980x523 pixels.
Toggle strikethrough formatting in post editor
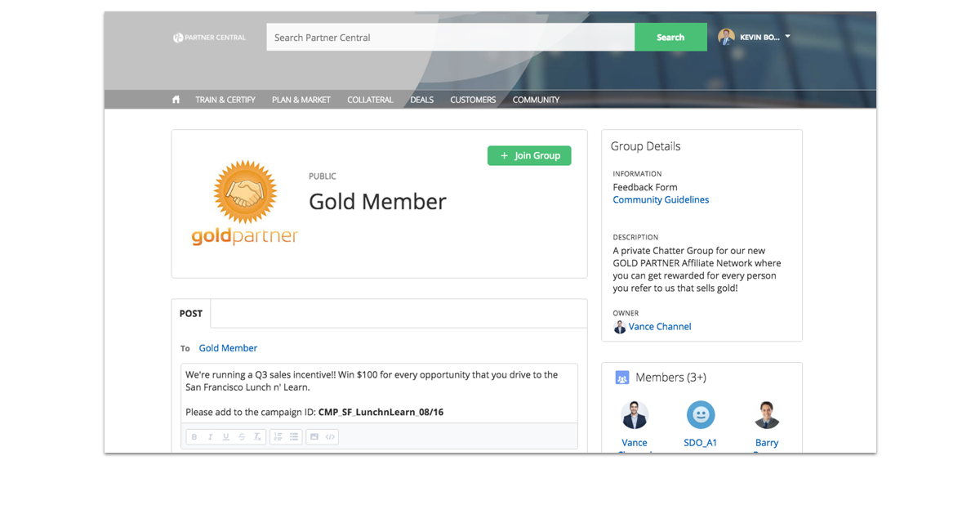point(241,437)
